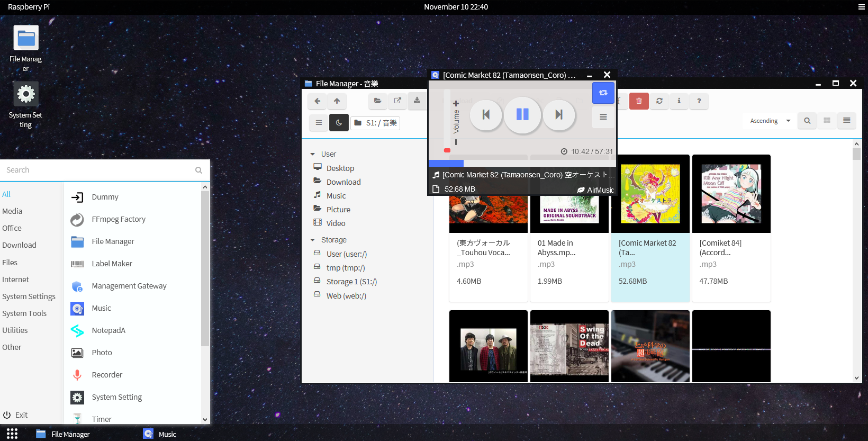Screen dimensions: 868x441
Task: Go back to the previous track
Action: coord(486,114)
